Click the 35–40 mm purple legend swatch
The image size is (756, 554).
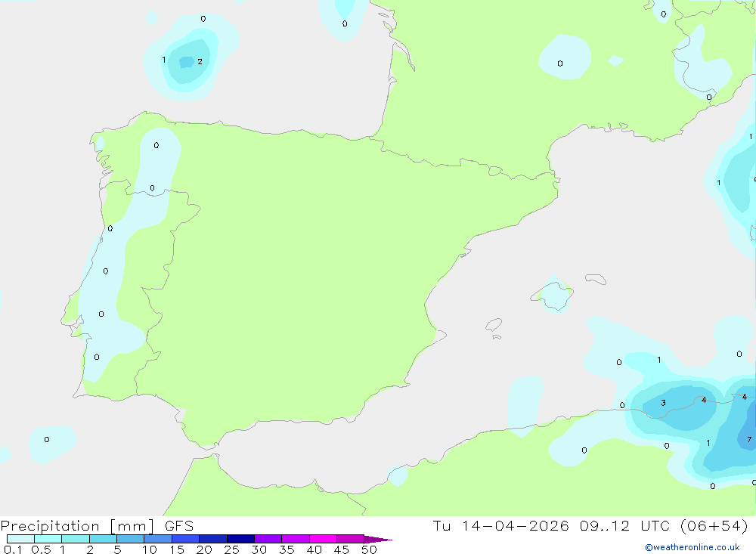point(295,539)
